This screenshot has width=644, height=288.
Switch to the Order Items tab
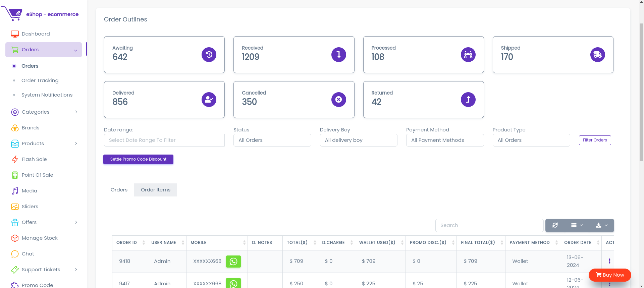click(x=155, y=190)
